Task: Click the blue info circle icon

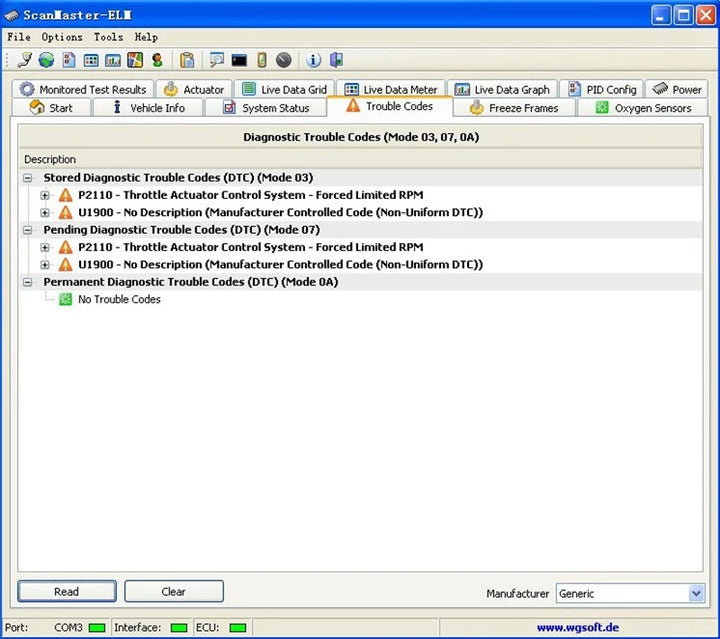Action: (313, 60)
